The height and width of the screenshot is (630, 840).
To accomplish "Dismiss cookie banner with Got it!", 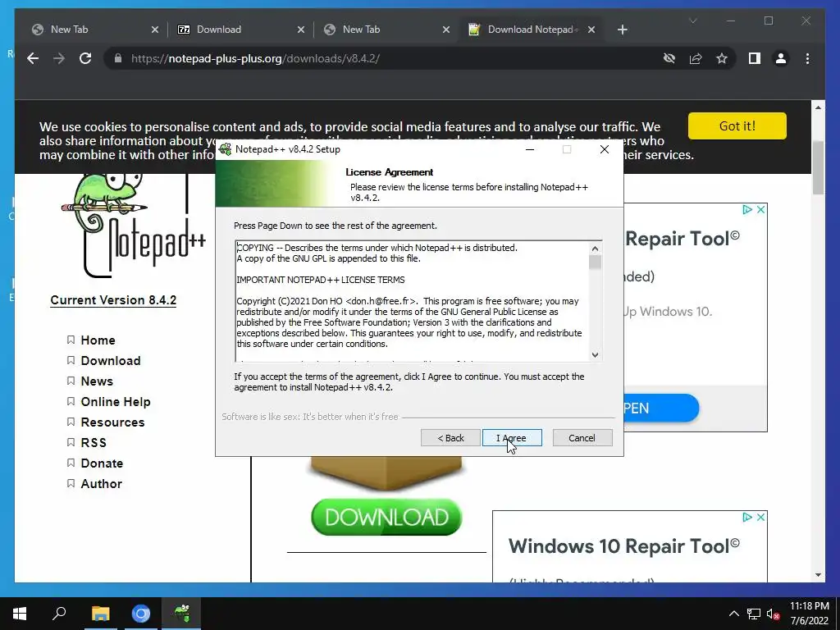I will pyautogui.click(x=737, y=126).
